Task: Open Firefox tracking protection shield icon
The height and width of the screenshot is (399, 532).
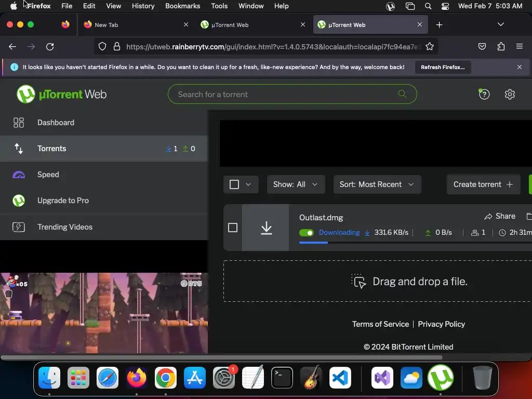Action: [102, 46]
